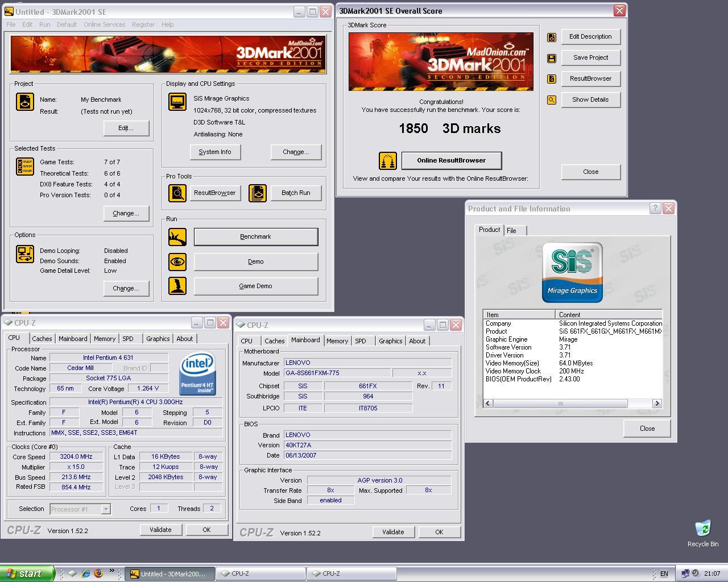Open the File menu in 3DMark2001
728x582 pixels.
11,24
